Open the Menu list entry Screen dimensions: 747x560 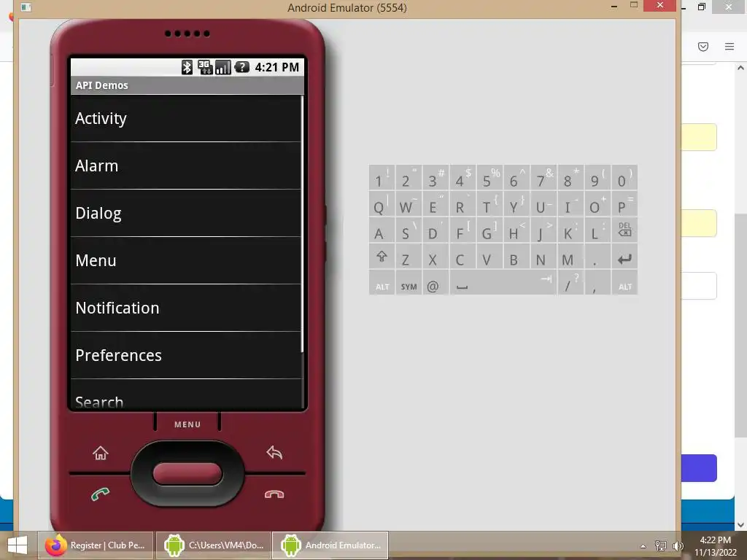coord(186,260)
